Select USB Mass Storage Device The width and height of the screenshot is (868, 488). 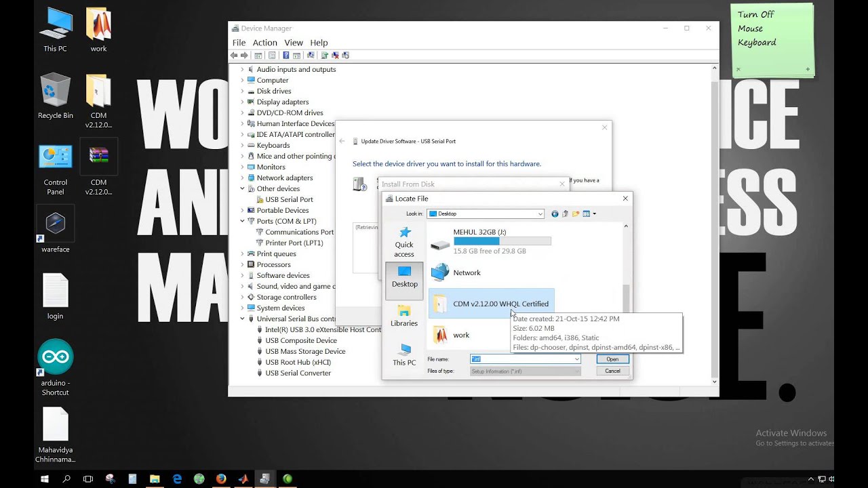305,351
